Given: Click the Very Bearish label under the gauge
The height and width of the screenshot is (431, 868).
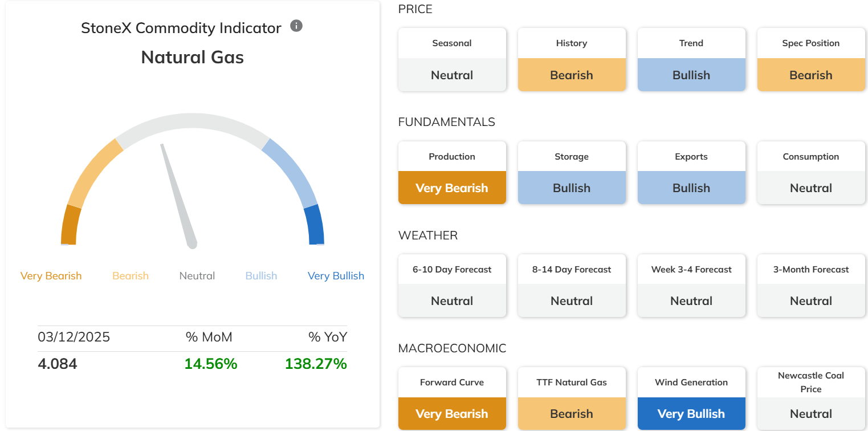Looking at the screenshot, I should [51, 276].
